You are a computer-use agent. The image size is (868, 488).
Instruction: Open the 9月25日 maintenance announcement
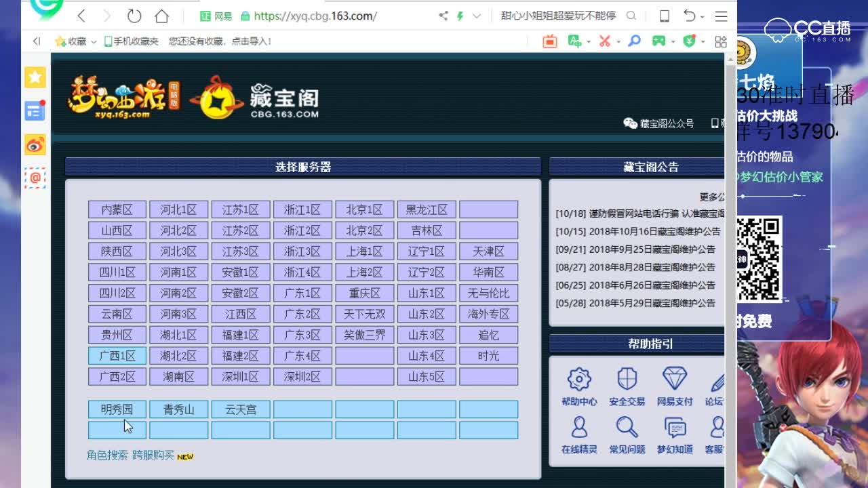click(635, 249)
